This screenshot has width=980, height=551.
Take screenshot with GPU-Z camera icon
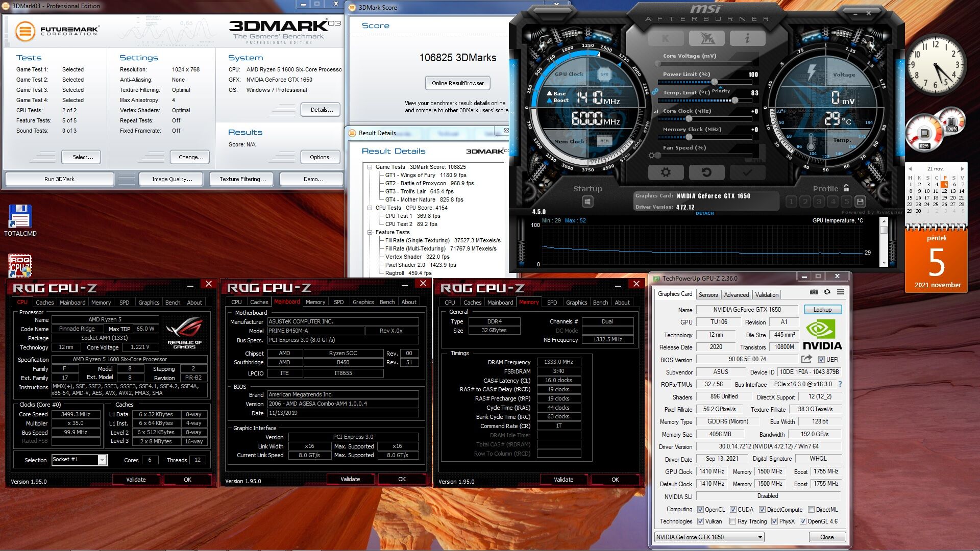point(814,292)
